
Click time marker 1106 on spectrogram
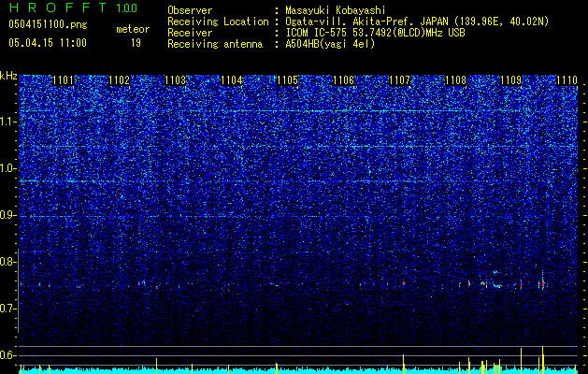coord(343,80)
